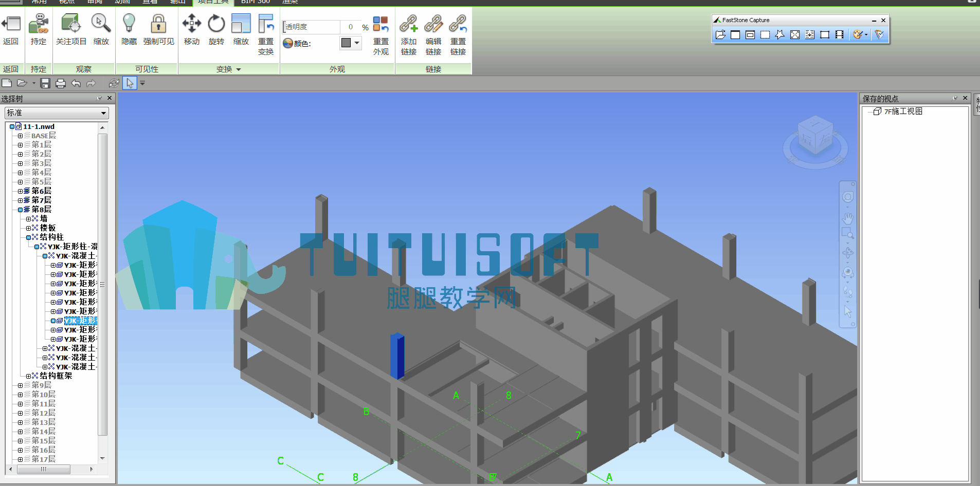Select the BASE层 tree item

43,136
